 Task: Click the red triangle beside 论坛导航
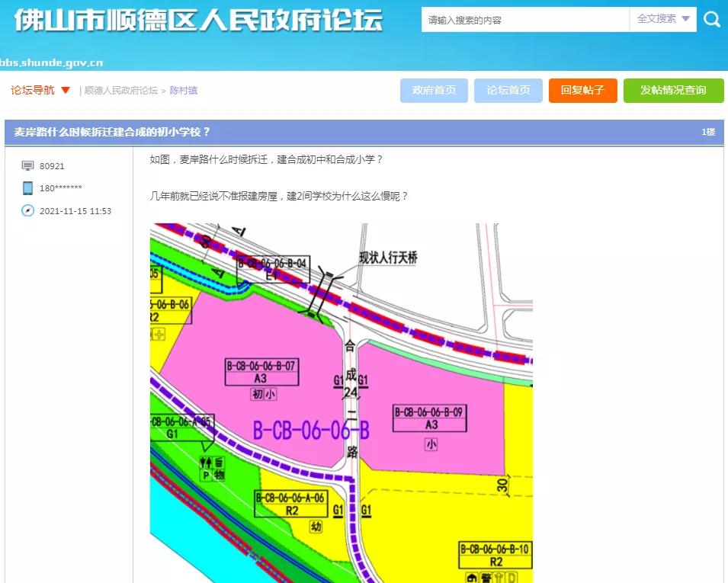[x=64, y=90]
